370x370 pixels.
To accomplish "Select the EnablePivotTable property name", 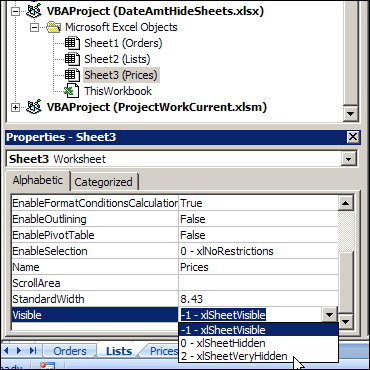I will point(95,235).
